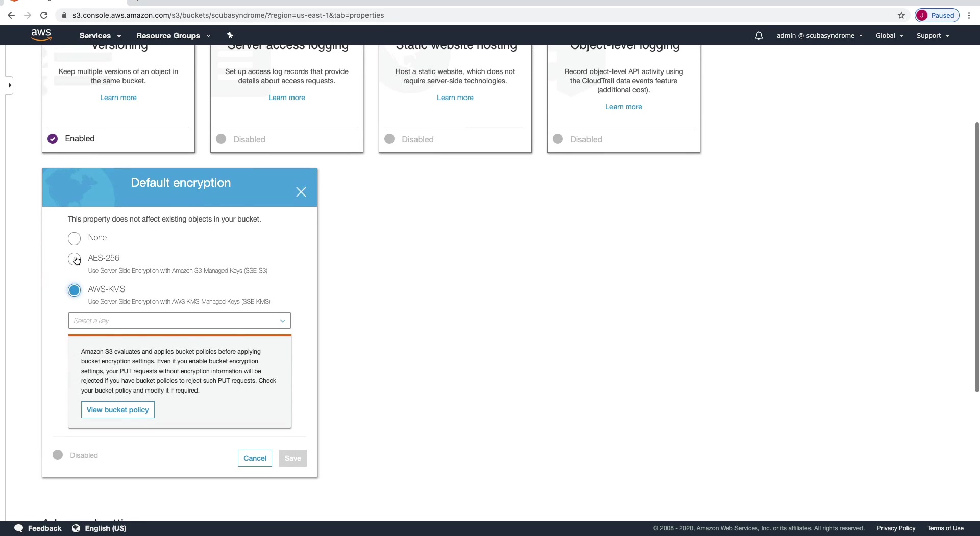Open Learn more under Object-level logging
The width and height of the screenshot is (980, 536).
[624, 107]
